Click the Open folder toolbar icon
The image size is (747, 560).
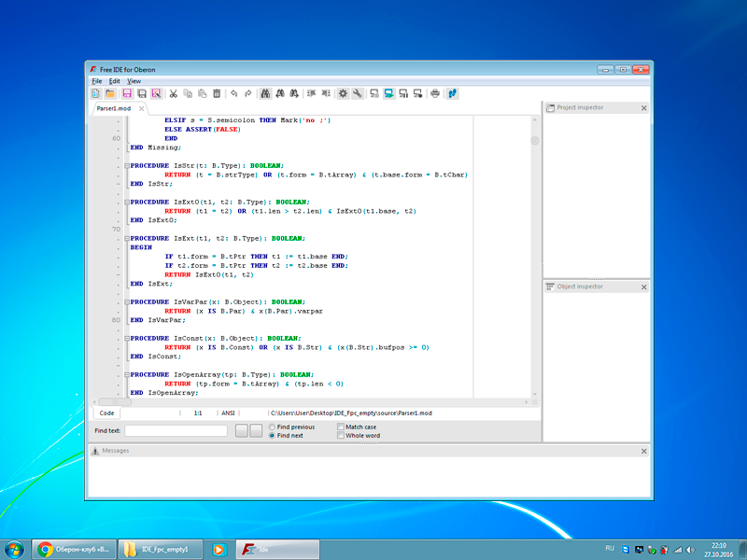click(110, 93)
